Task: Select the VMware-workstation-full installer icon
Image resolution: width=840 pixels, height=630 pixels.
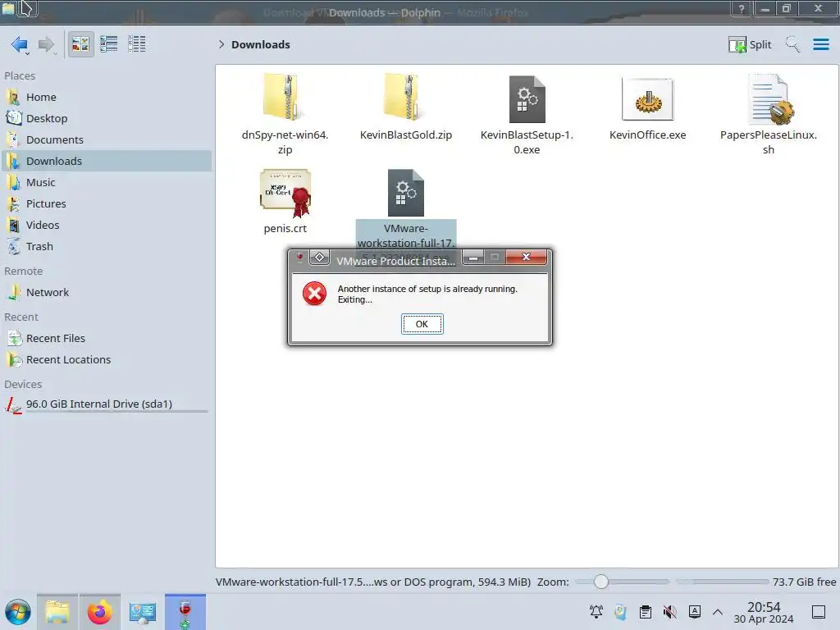Action: pyautogui.click(x=406, y=193)
